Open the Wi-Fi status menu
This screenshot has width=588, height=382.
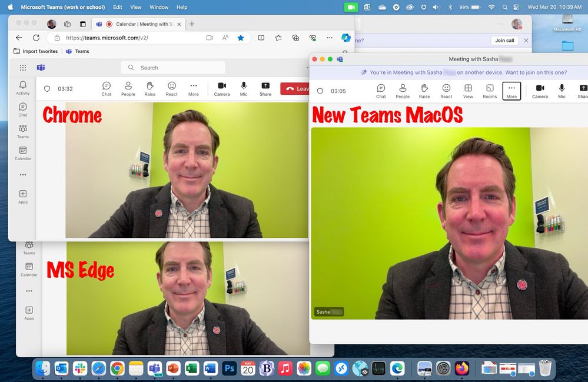(x=491, y=7)
